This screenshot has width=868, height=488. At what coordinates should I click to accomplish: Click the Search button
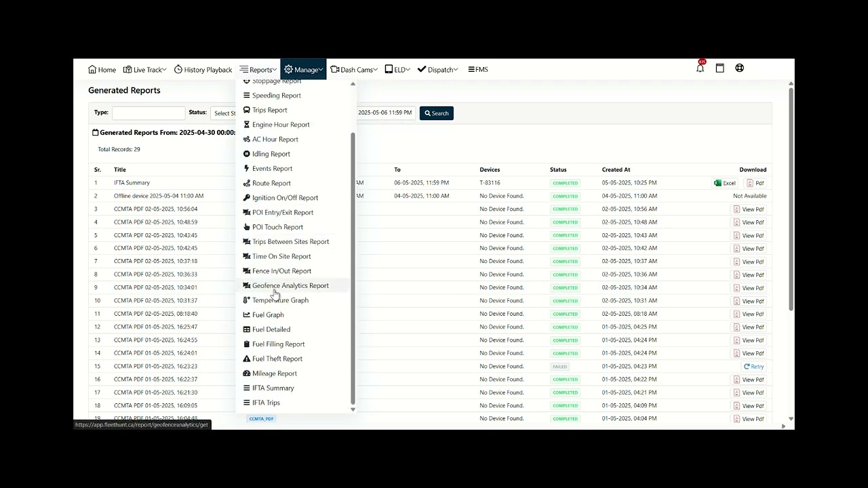436,113
